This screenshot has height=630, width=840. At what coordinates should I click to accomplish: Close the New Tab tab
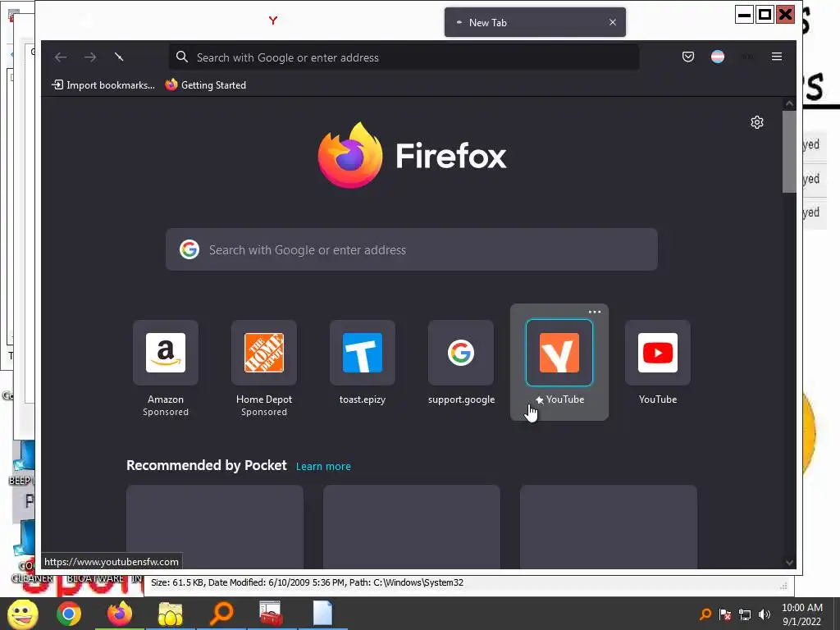click(612, 22)
